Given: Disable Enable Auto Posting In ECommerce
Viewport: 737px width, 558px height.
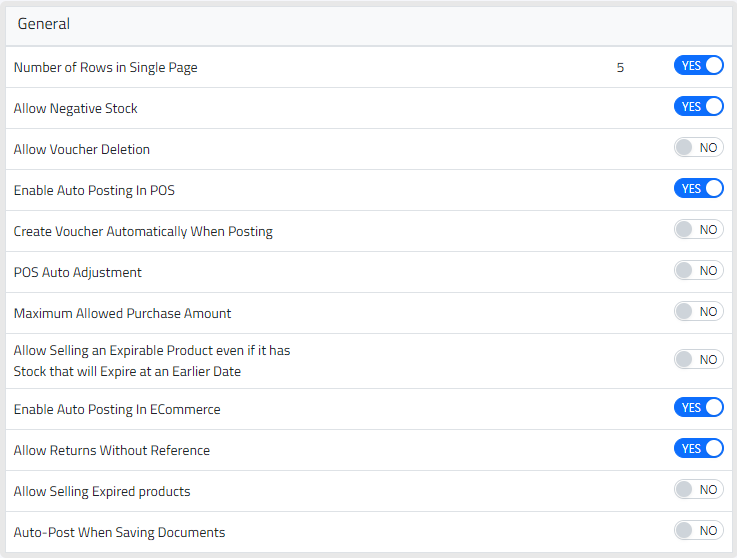Looking at the screenshot, I should tap(698, 408).
